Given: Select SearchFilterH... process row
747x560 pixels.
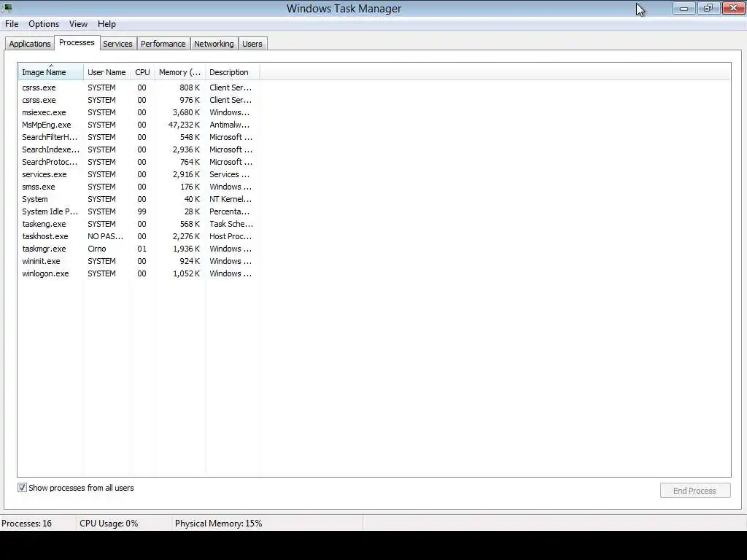Looking at the screenshot, I should click(138, 137).
